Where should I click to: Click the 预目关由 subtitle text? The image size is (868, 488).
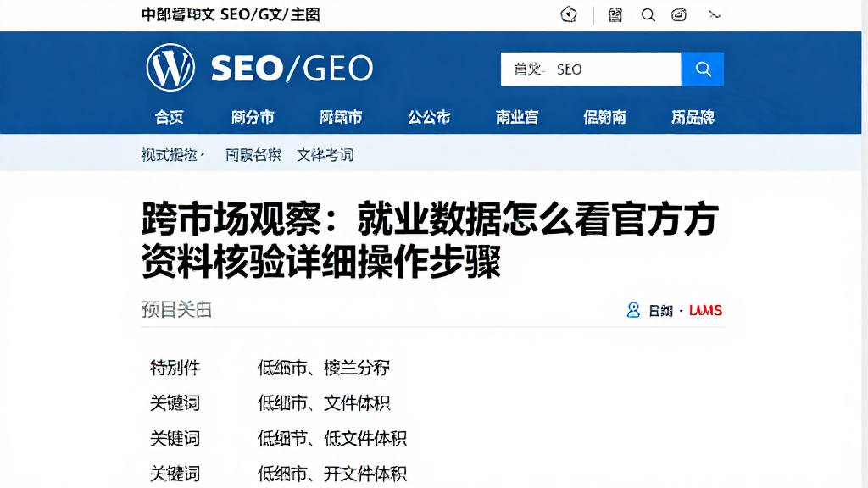point(176,309)
